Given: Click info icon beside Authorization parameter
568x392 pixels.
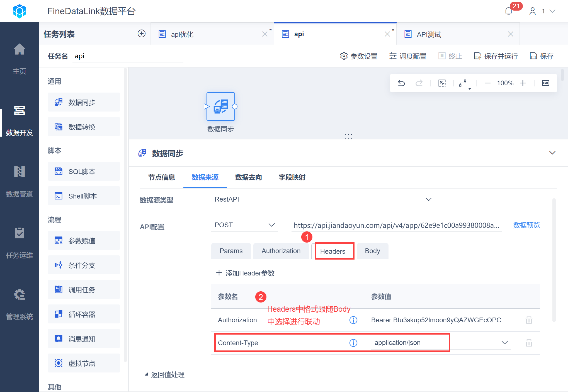Looking at the screenshot, I should coord(353,320).
